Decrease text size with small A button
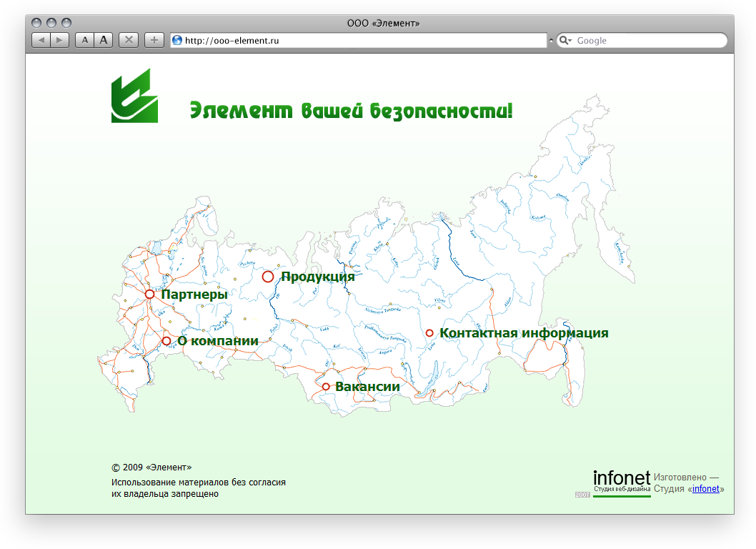 pyautogui.click(x=85, y=40)
